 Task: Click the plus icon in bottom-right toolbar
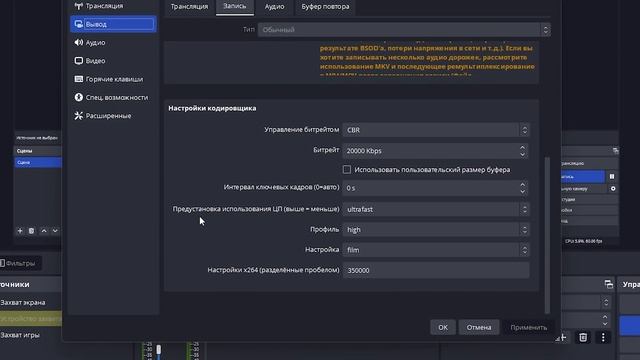click(x=562, y=338)
